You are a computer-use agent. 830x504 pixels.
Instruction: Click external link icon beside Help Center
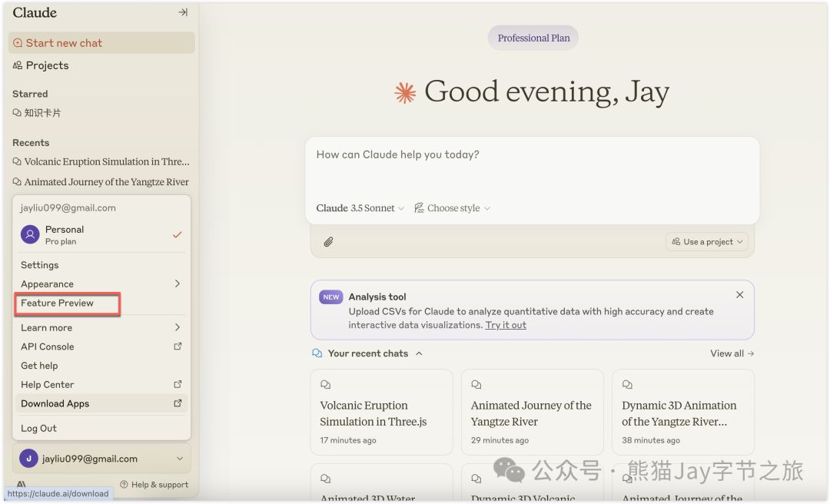[178, 384]
